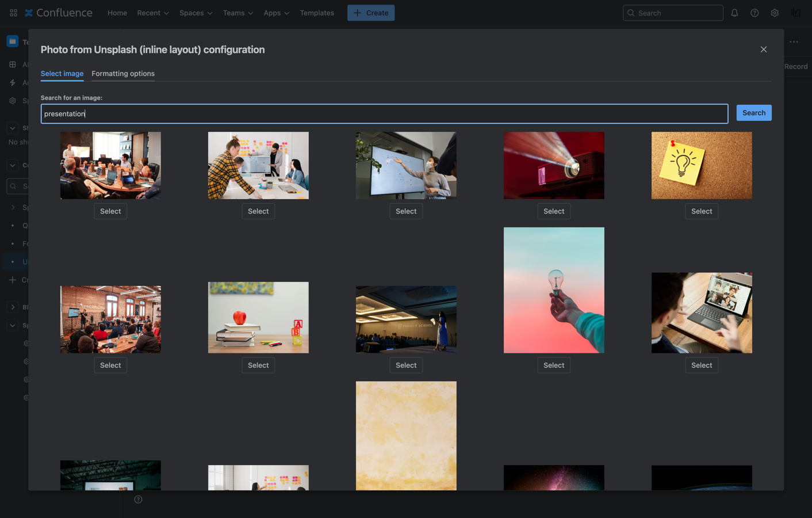Select the red projector photo
The image size is (812, 518).
click(554, 211)
